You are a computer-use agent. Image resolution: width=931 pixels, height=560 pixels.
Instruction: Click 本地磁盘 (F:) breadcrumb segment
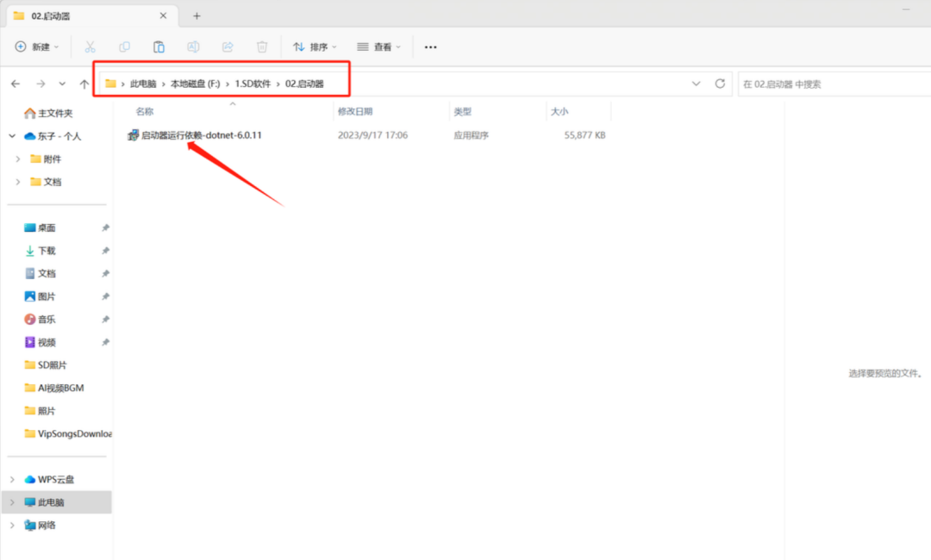(x=196, y=84)
